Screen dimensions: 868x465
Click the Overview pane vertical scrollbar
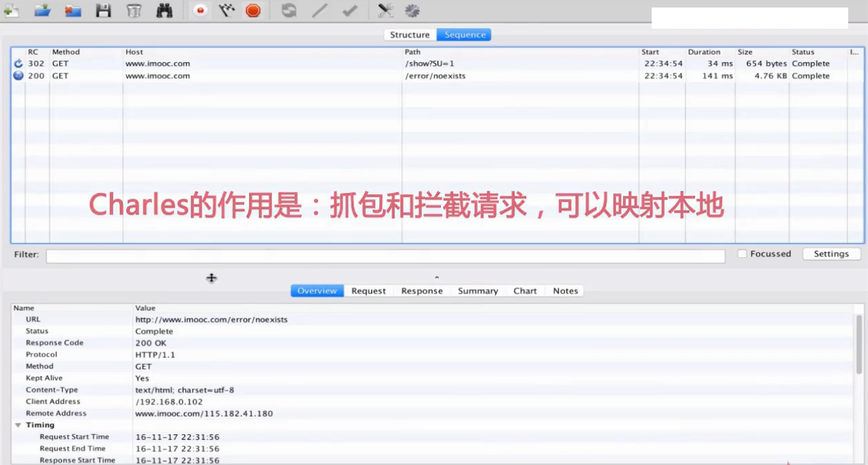click(859, 344)
